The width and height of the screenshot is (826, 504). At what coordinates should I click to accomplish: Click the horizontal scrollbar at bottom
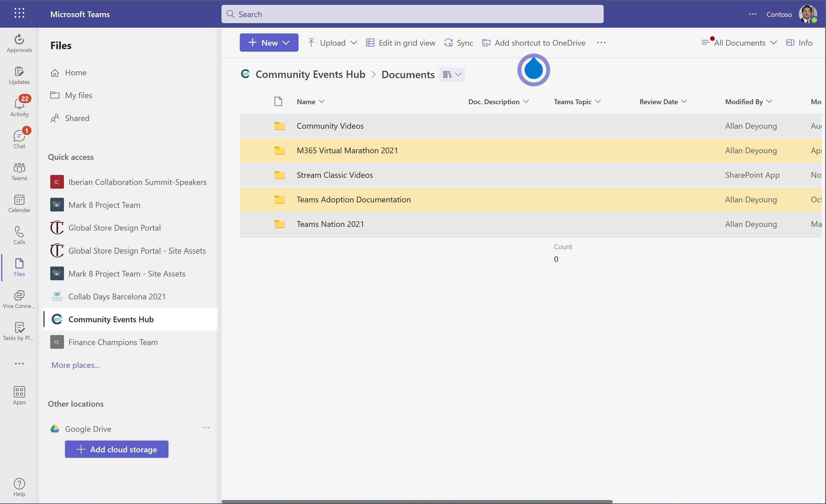(x=417, y=501)
